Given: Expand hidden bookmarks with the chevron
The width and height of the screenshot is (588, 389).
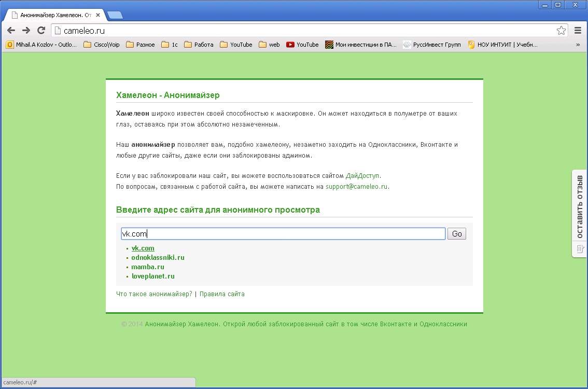Looking at the screenshot, I should coord(578,45).
